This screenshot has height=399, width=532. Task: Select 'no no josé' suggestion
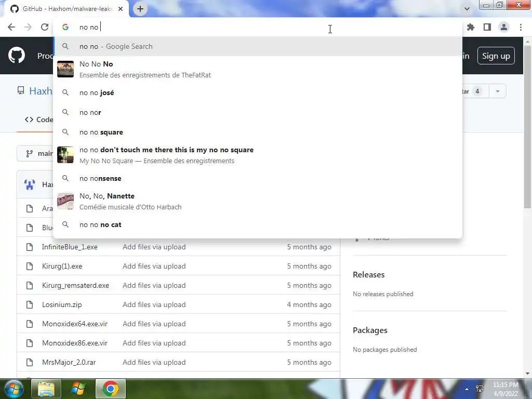click(x=258, y=92)
